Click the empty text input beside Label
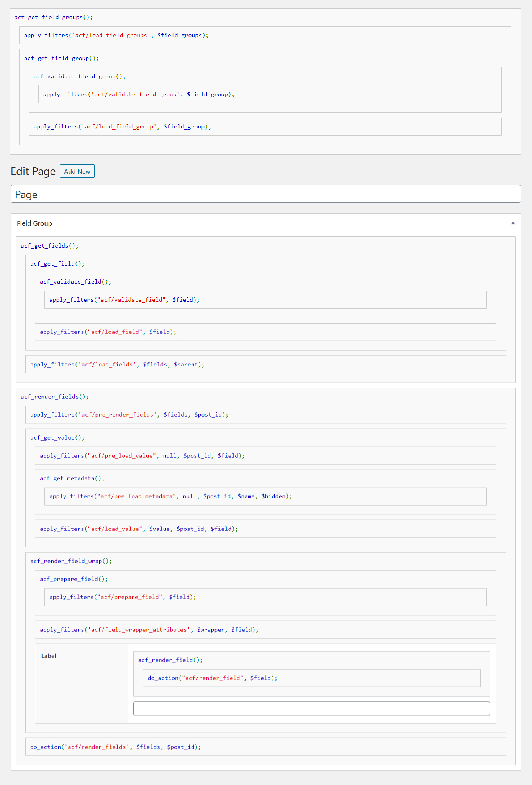The width and height of the screenshot is (532, 785). (311, 709)
